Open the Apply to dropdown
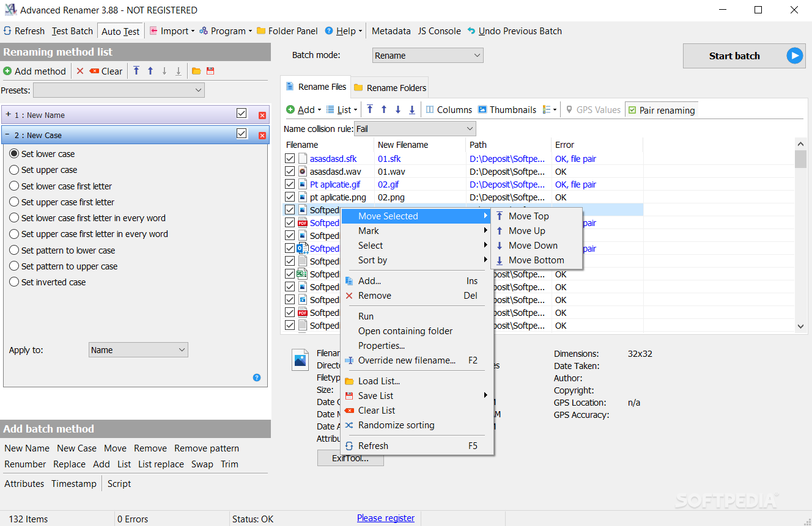812x526 pixels. [138, 350]
